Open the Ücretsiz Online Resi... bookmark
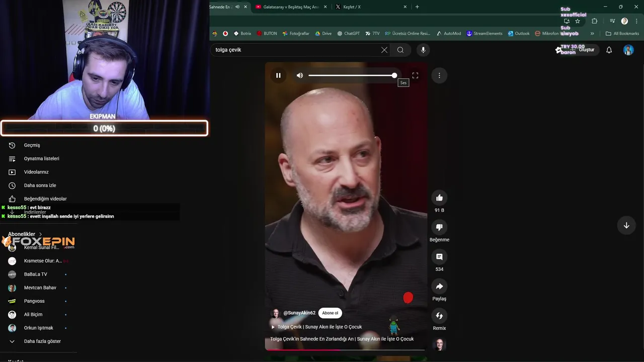Viewport: 644px width, 362px height. (x=408, y=34)
